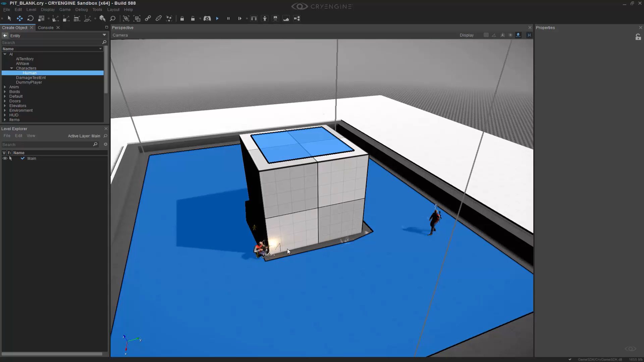Toggle the H helpers button in viewport

529,35
